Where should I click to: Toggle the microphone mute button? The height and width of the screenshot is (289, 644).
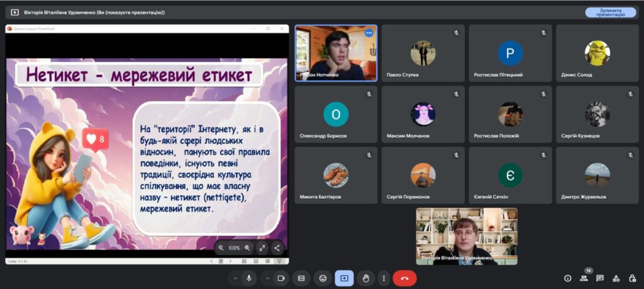pyautogui.click(x=250, y=278)
